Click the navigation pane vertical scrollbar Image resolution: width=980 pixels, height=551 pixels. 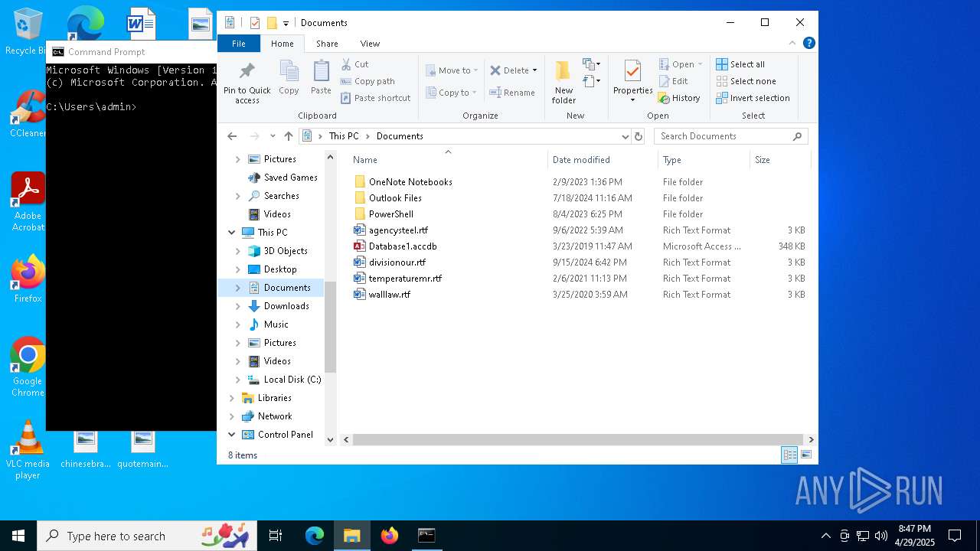click(331, 326)
